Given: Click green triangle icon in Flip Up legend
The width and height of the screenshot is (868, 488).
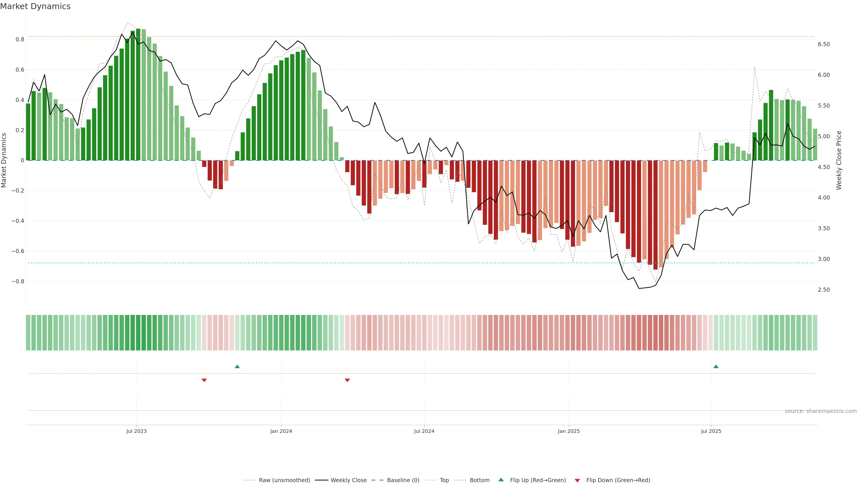Looking at the screenshot, I should [x=501, y=480].
